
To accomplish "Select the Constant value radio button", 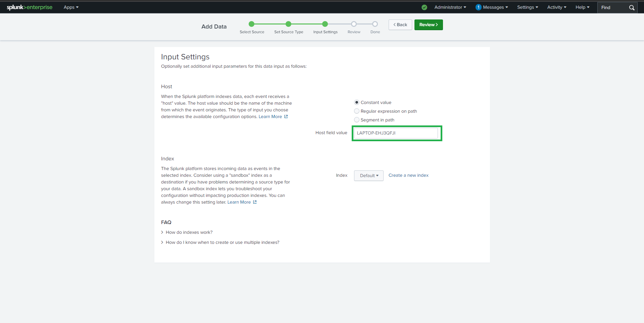I will tap(357, 102).
